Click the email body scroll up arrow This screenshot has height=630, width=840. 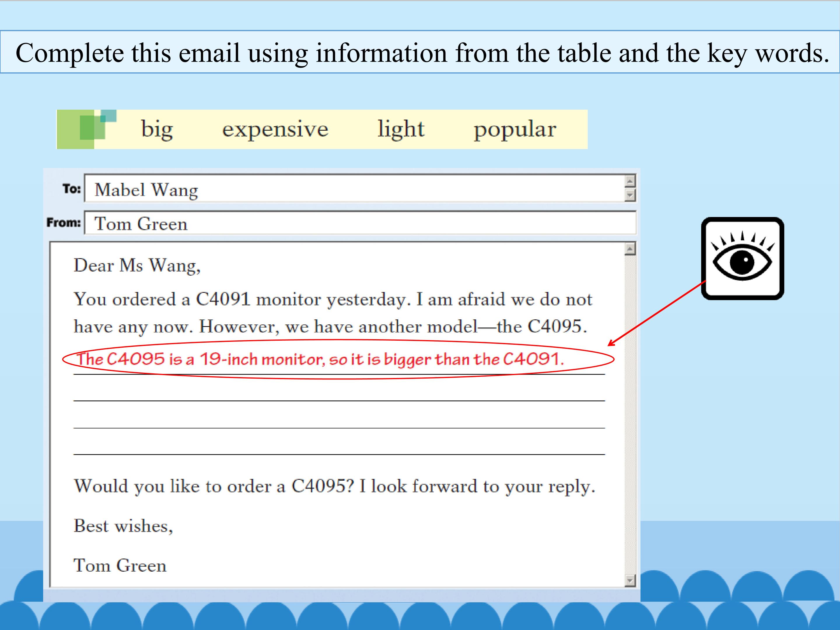(630, 249)
